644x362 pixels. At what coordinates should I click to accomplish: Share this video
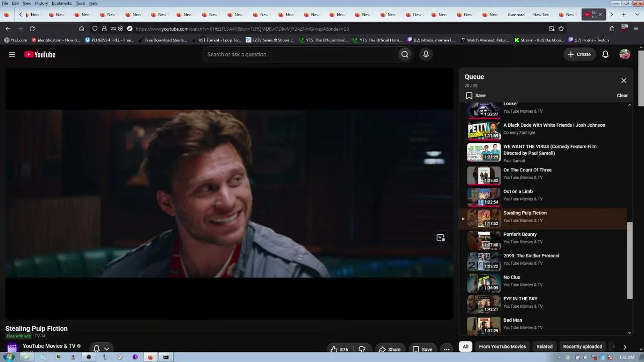point(389,349)
